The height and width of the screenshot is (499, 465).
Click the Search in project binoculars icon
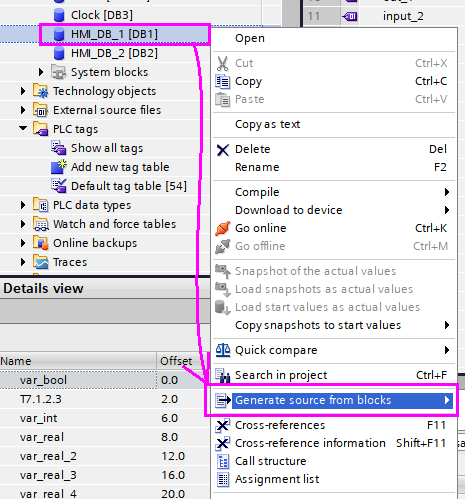(x=223, y=375)
